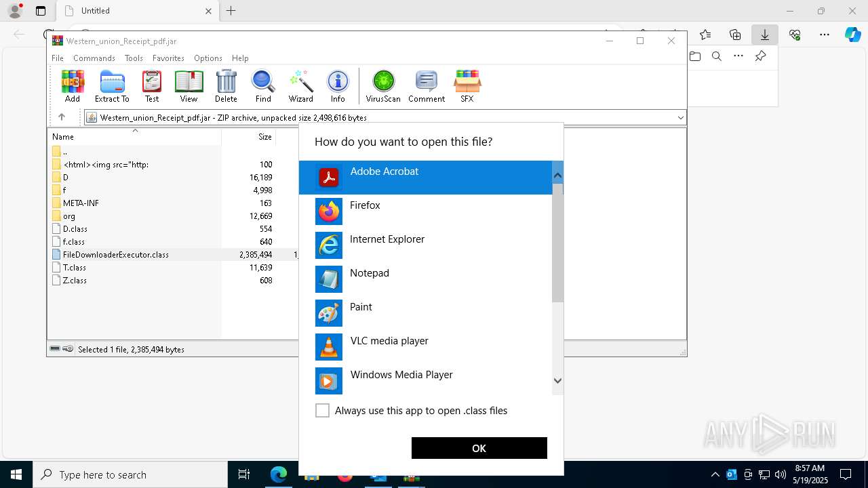Click the SFX toolbar icon
The image size is (868, 488).
click(467, 86)
